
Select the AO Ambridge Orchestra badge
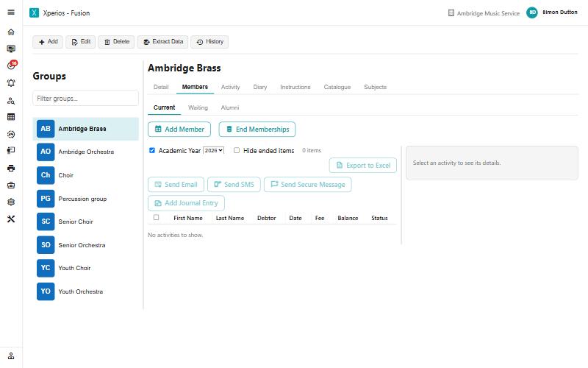(46, 152)
